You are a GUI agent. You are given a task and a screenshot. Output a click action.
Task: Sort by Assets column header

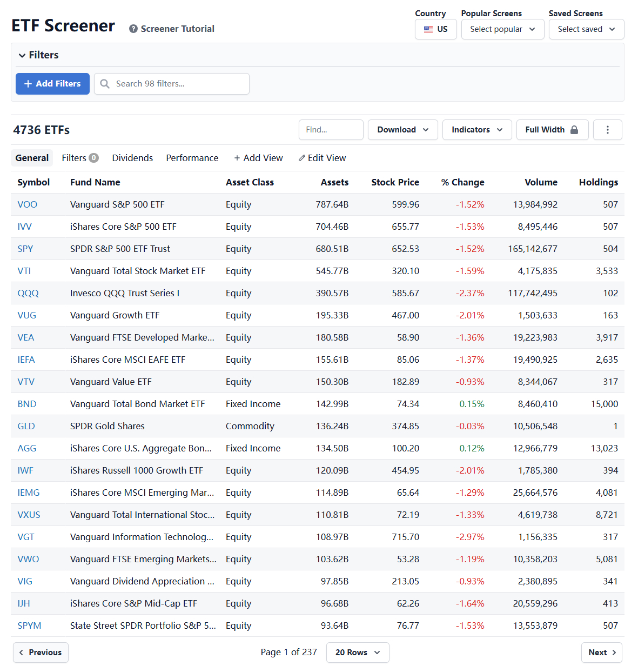tap(334, 182)
